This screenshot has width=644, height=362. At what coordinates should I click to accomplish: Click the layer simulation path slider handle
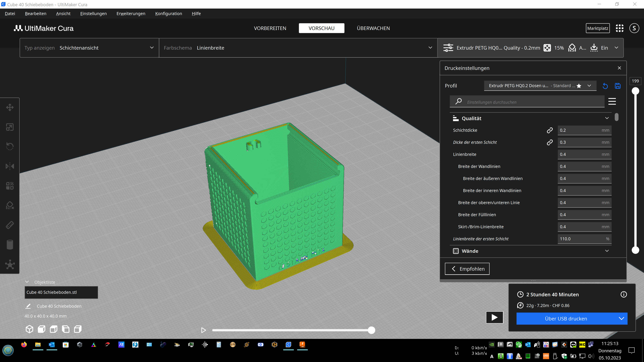click(x=371, y=330)
